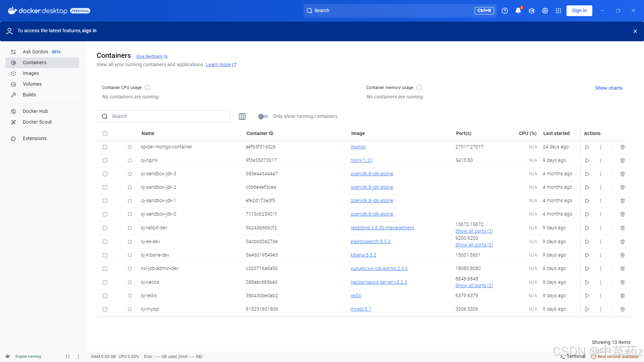
Task: Dismiss the sign-in banner
Action: pos(635,31)
